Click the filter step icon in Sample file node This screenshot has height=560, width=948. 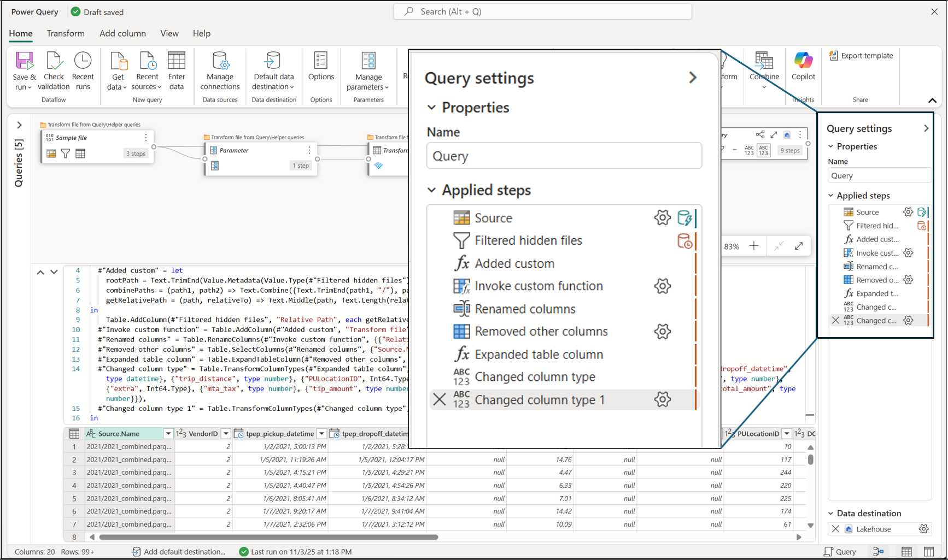(x=66, y=154)
